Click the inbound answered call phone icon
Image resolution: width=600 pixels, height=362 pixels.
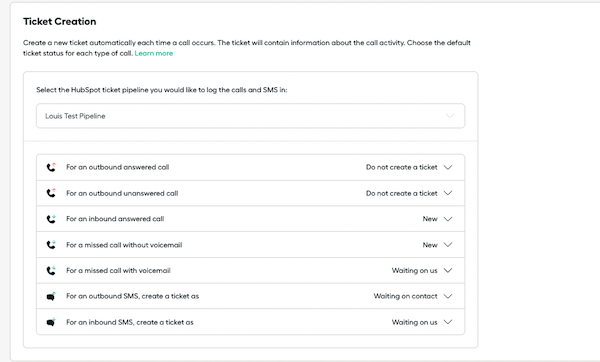pyautogui.click(x=51, y=219)
